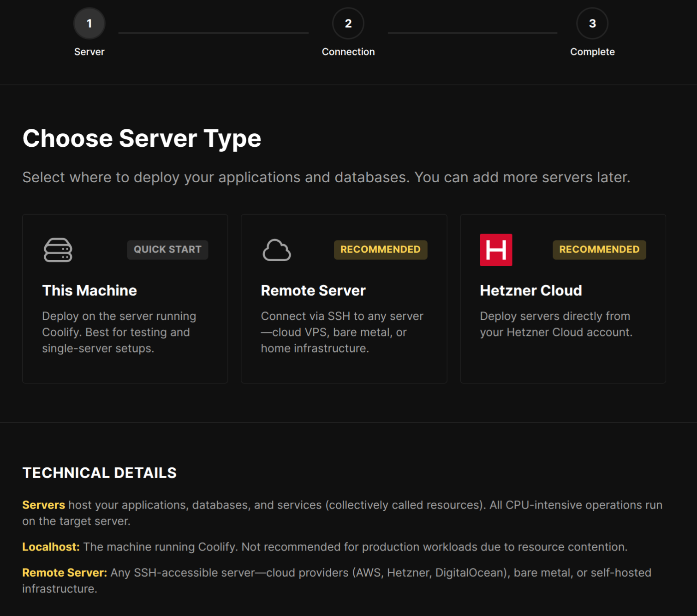Click the RECOMMENDED badge on Remote Server
The height and width of the screenshot is (616, 697).
[x=381, y=250]
